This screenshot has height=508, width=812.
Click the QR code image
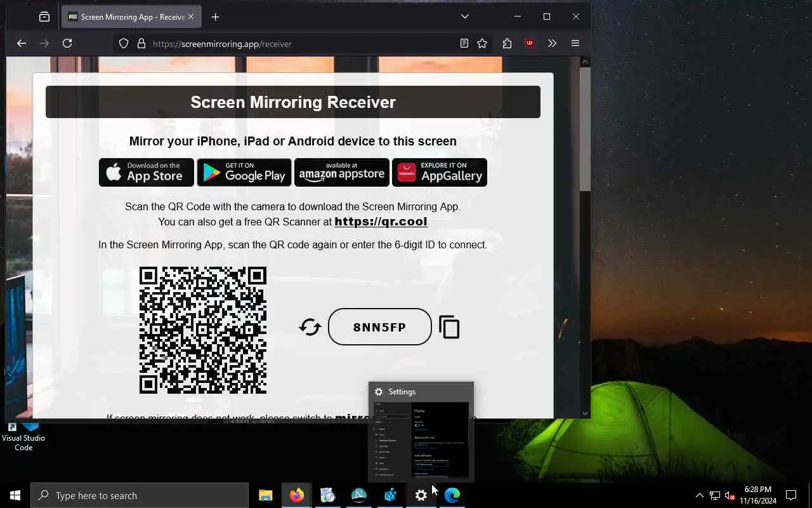[203, 330]
